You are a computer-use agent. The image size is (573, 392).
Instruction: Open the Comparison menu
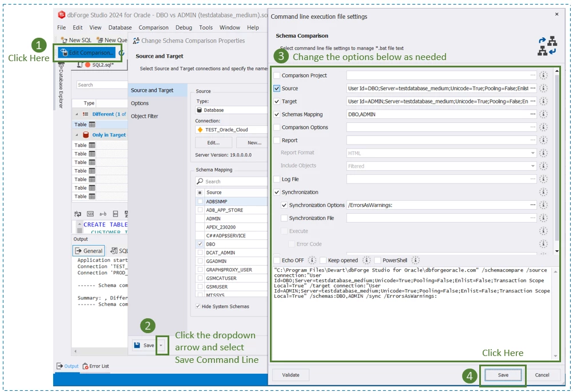point(153,27)
